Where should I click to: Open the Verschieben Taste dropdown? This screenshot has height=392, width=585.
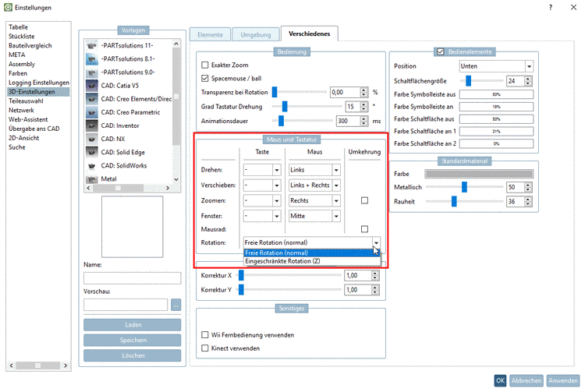(x=262, y=185)
